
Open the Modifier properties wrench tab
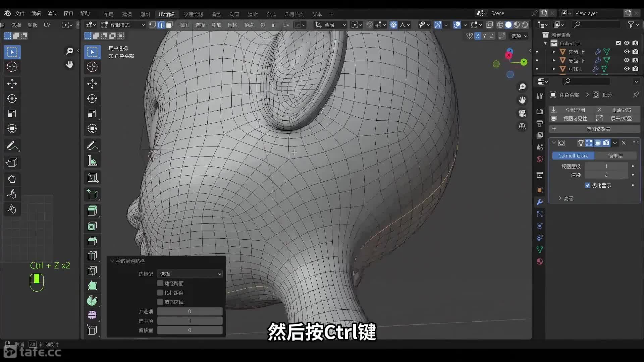click(540, 202)
